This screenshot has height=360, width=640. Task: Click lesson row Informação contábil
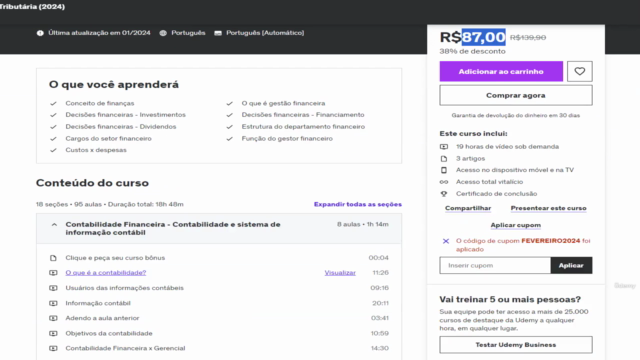pyautogui.click(x=219, y=303)
